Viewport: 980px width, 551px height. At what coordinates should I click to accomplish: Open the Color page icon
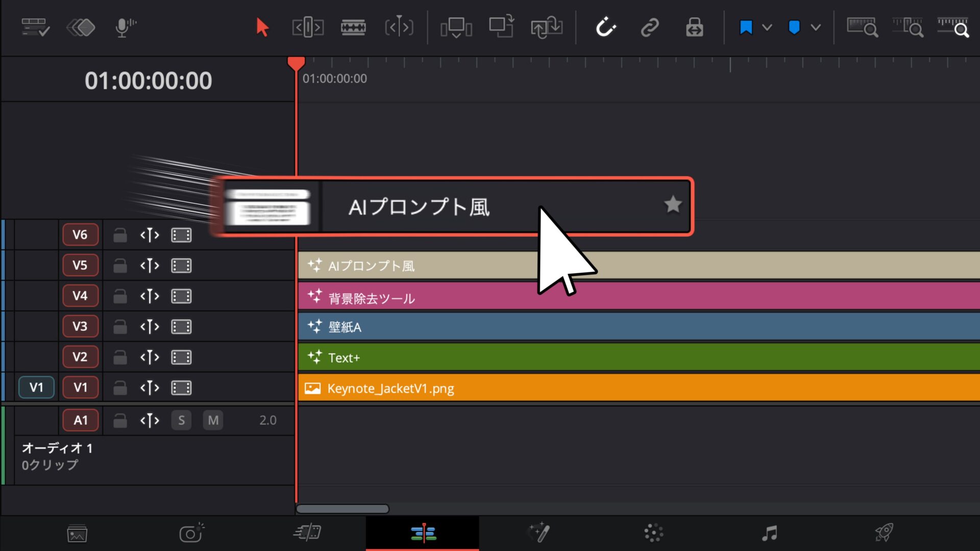point(653,533)
